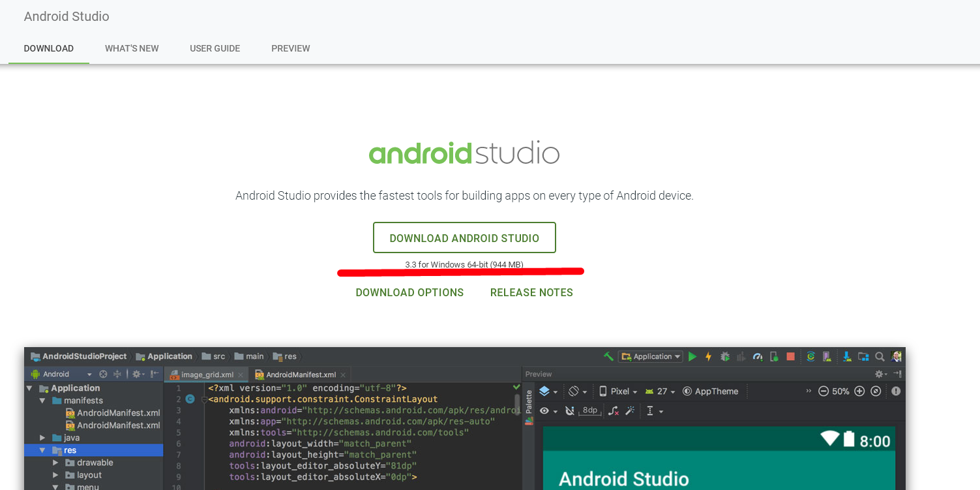Open the Pixel device dropdown
Image resolution: width=980 pixels, height=490 pixels.
tap(618, 391)
